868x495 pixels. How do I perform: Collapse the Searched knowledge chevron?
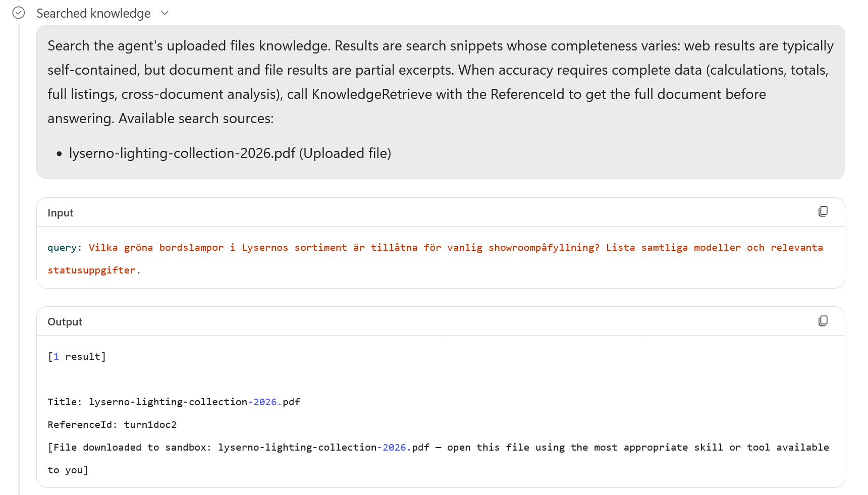pyautogui.click(x=165, y=13)
